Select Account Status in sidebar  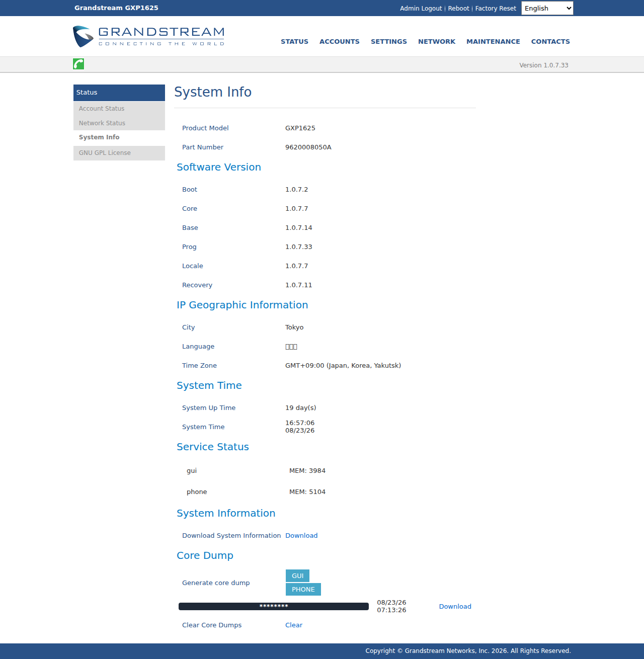click(x=119, y=109)
